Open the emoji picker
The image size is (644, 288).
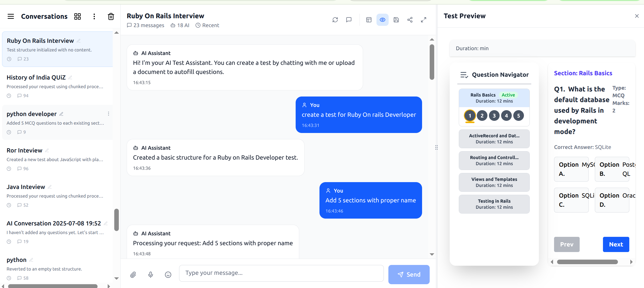[168, 275]
